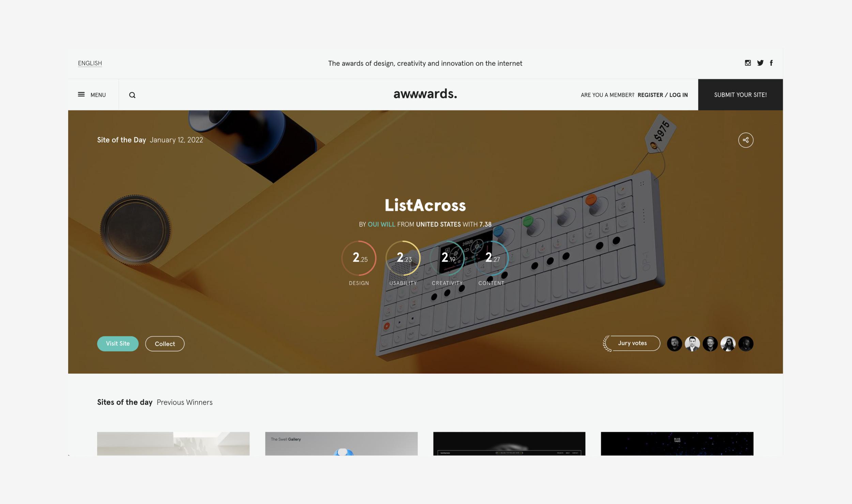This screenshot has height=504, width=852.
Task: Open the third dark winner thumbnail
Action: pos(509,444)
